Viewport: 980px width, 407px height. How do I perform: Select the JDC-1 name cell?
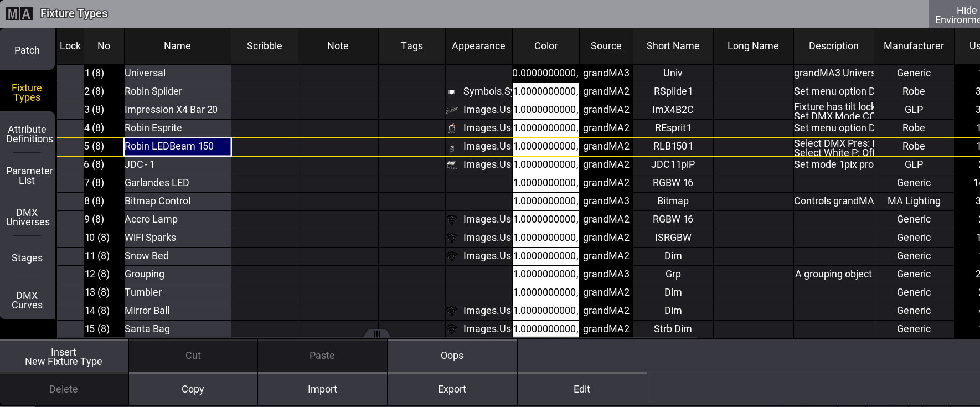[177, 164]
